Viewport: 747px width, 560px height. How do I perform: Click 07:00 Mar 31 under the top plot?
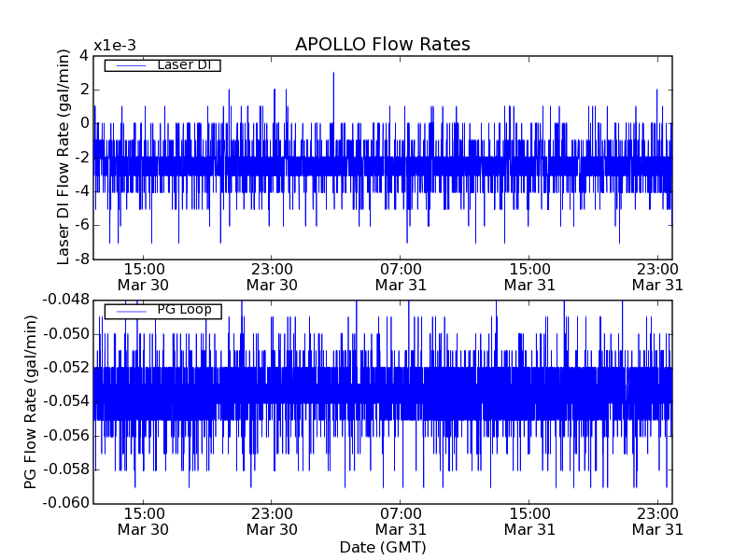coord(401,276)
